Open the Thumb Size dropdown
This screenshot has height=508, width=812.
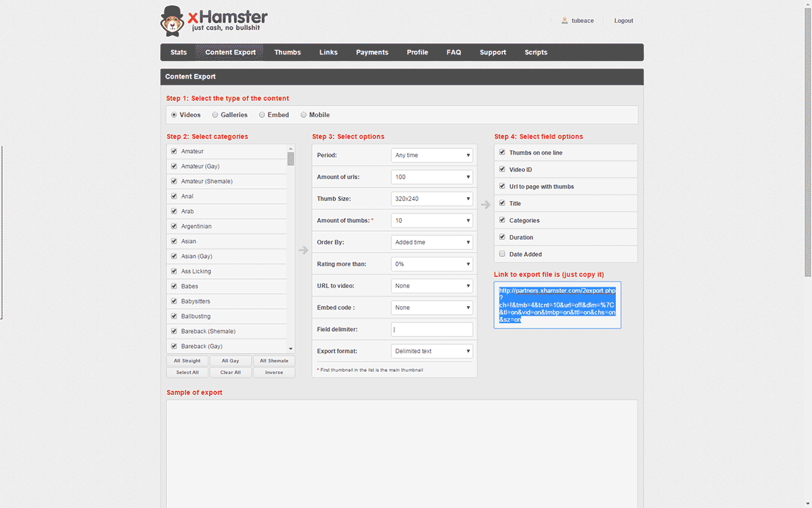click(x=432, y=198)
